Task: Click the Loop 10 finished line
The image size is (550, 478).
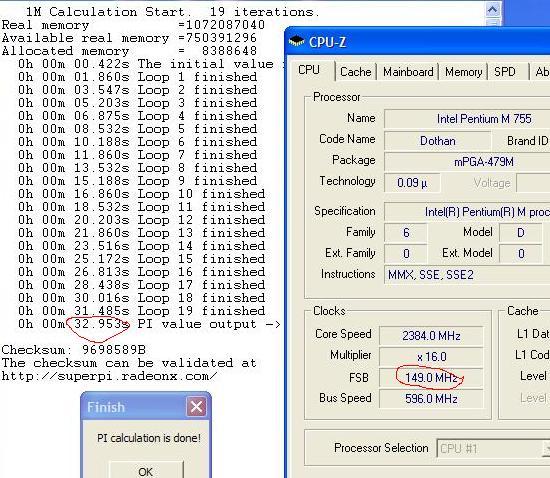Action: click(142, 194)
